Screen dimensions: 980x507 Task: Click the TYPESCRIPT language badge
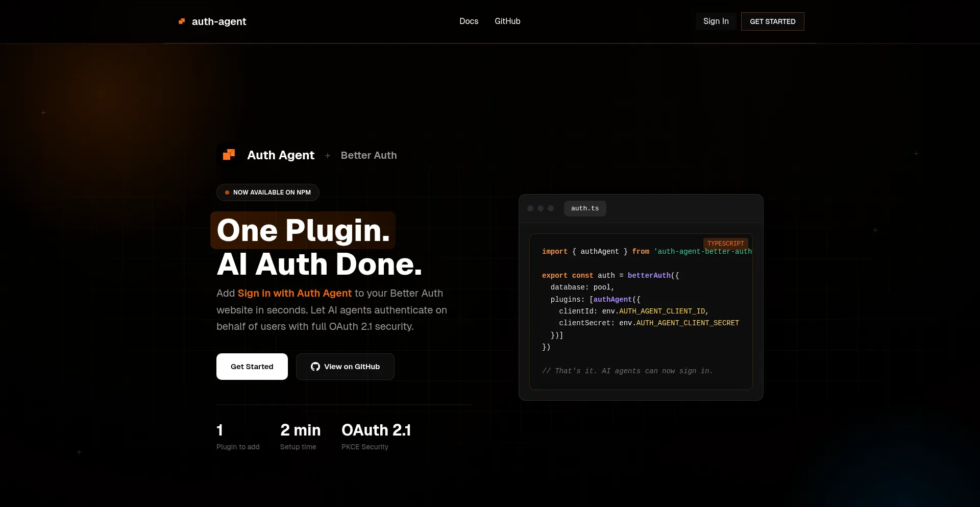[x=725, y=244]
